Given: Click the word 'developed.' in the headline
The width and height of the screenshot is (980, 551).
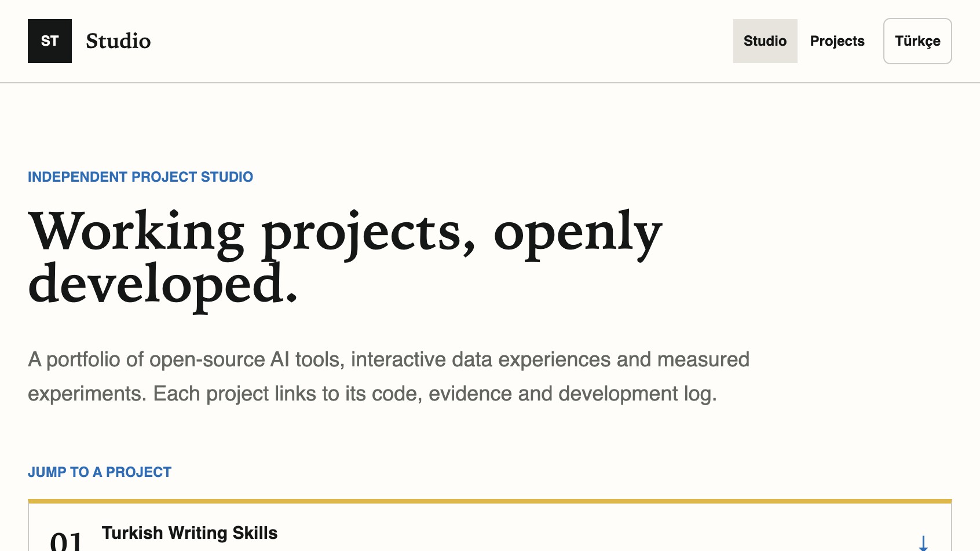Looking at the screenshot, I should [163, 284].
